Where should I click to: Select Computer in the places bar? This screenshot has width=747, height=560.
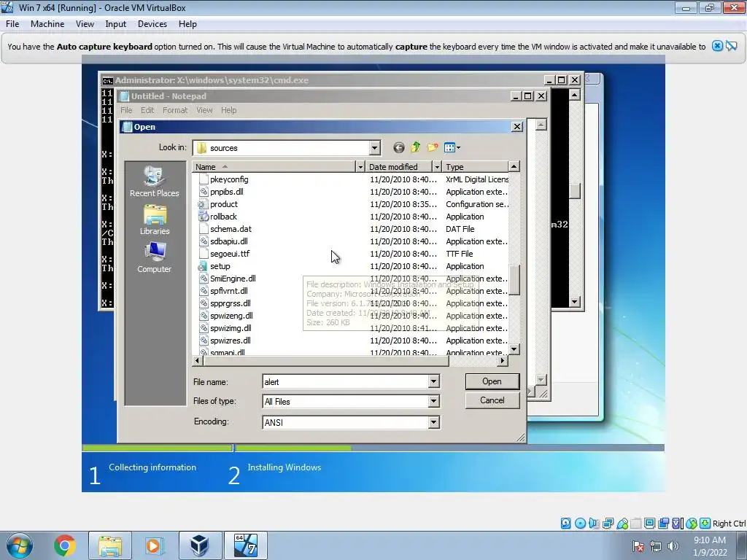[155, 257]
